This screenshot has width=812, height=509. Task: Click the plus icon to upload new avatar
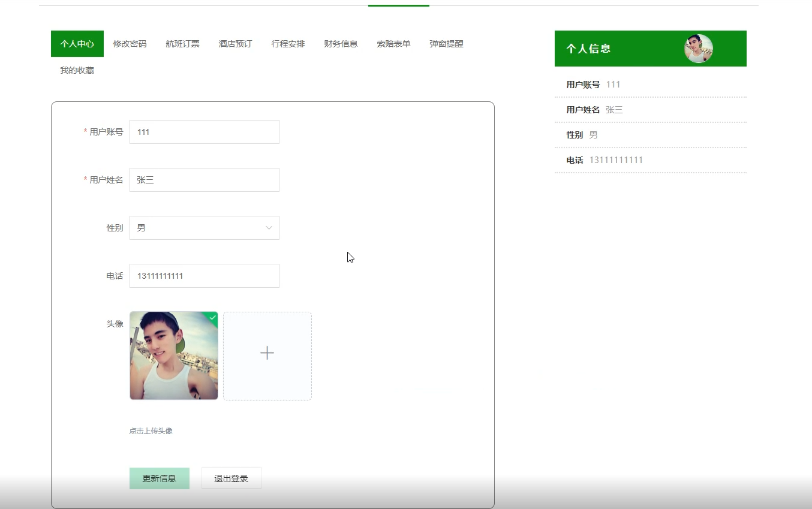click(x=267, y=353)
